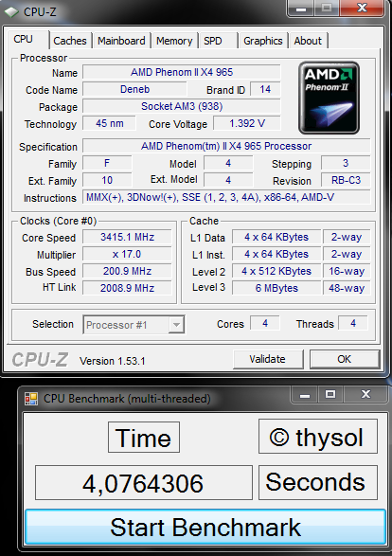Click the Threads value 4
The height and width of the screenshot is (556, 392).
point(353,323)
